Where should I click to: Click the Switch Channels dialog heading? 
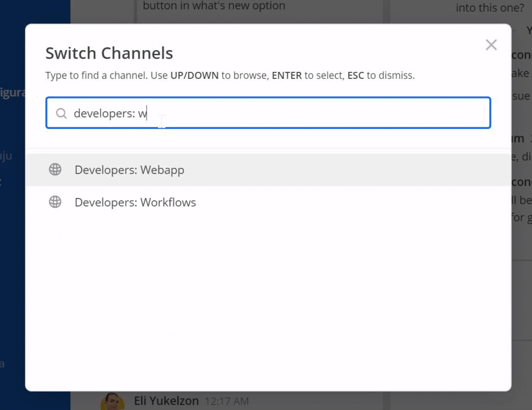(x=109, y=53)
